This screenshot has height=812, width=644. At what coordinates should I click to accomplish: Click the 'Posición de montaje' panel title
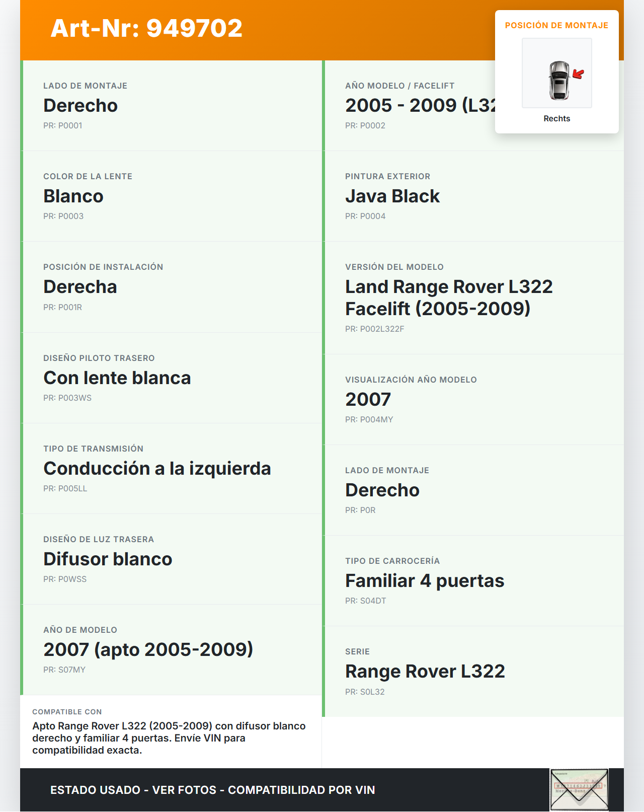[556, 25]
